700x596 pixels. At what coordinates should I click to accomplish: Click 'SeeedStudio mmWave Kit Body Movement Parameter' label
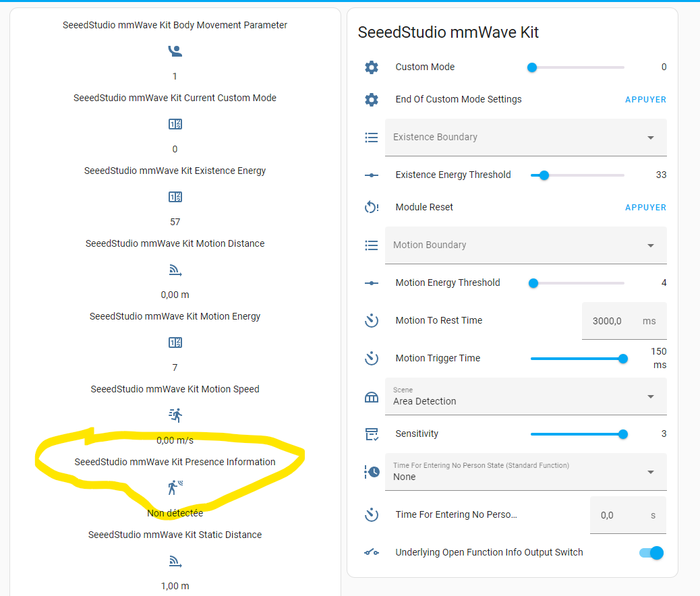(175, 25)
